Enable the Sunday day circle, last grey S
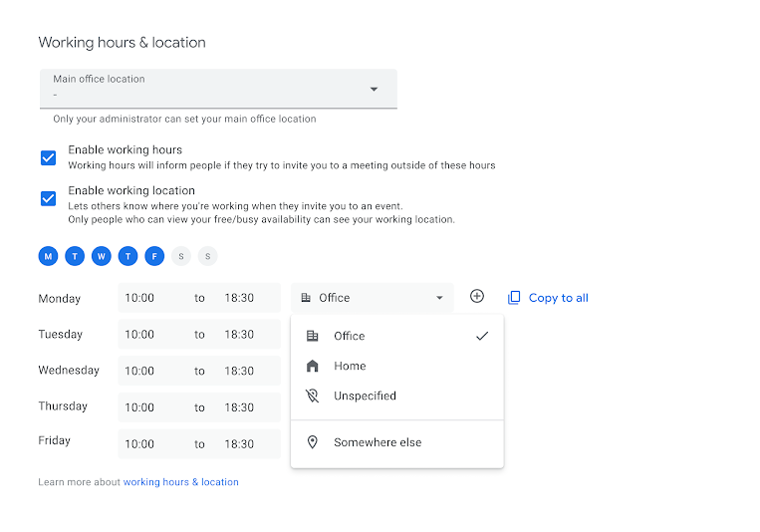The image size is (760, 532). [208, 256]
